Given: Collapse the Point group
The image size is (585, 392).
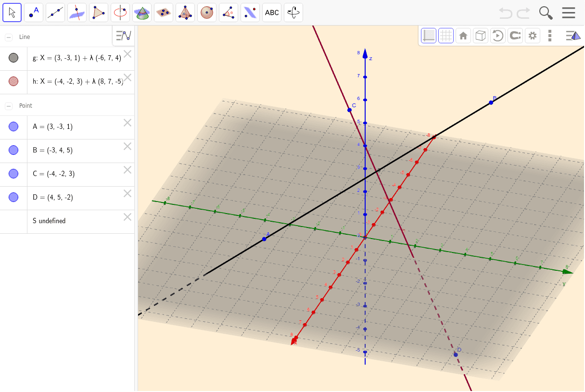Looking at the screenshot, I should (9, 106).
